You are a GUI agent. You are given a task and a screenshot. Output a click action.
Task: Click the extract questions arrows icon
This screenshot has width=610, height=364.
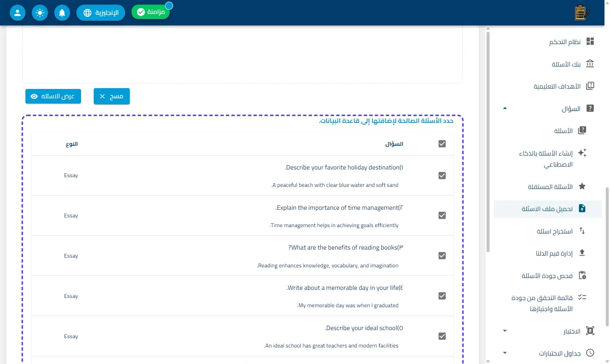[582, 231]
